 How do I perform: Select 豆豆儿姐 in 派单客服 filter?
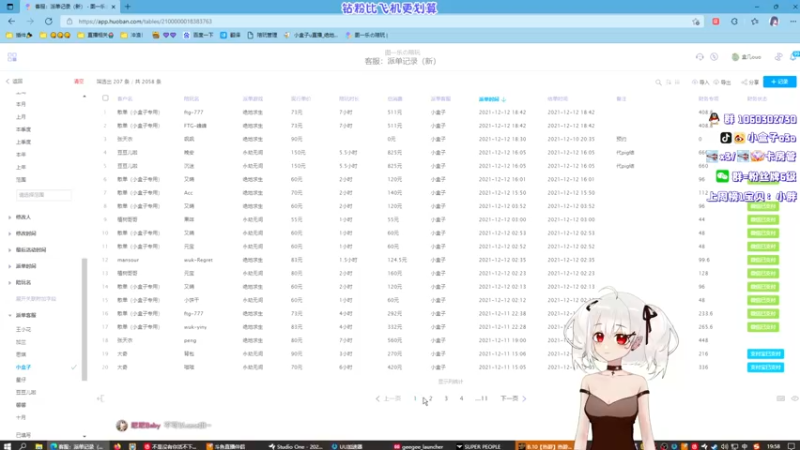[26, 392]
